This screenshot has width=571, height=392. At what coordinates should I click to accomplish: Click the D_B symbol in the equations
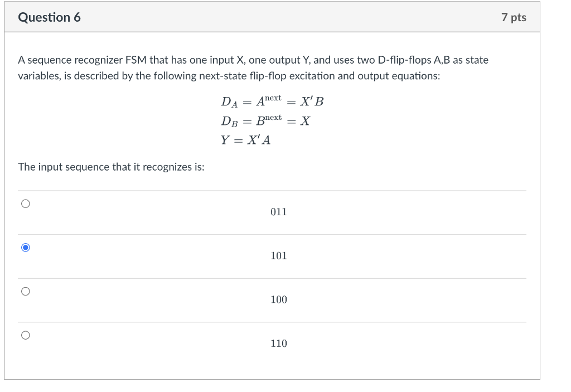(229, 122)
